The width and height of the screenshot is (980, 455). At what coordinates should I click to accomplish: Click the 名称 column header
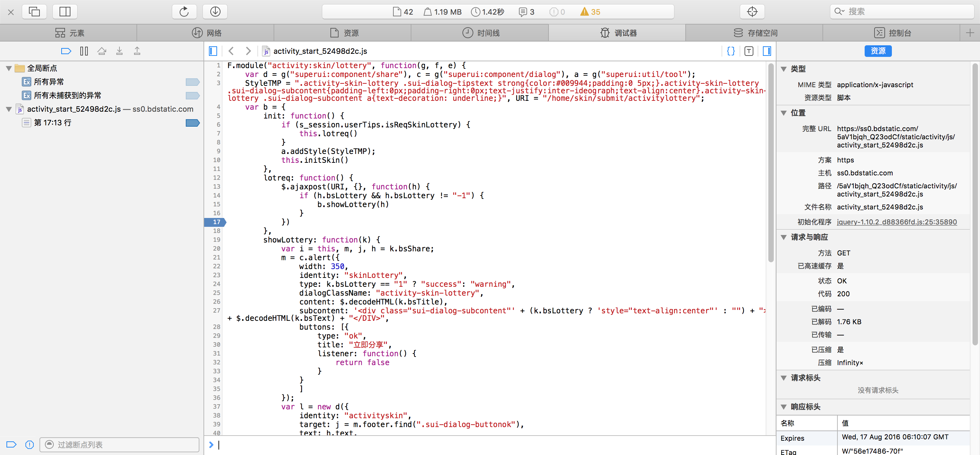(806, 423)
